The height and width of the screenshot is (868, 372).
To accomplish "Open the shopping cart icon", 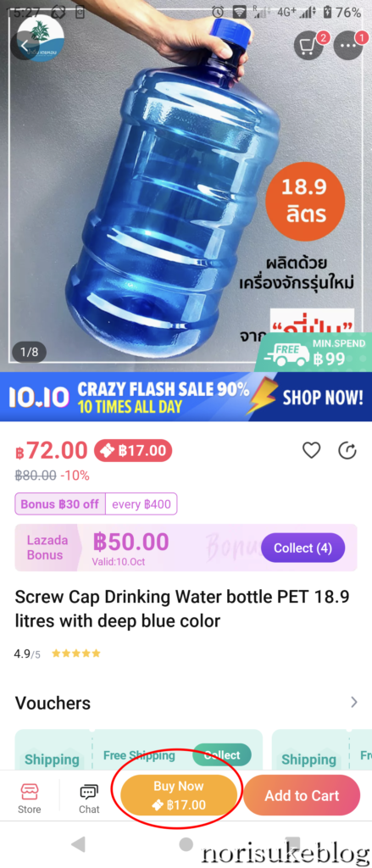I will click(x=308, y=46).
